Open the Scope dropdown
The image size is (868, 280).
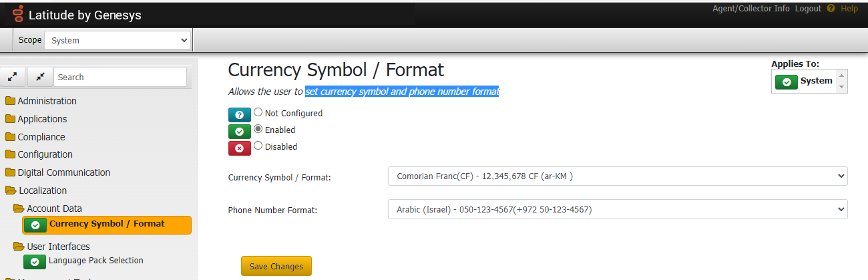tap(118, 40)
